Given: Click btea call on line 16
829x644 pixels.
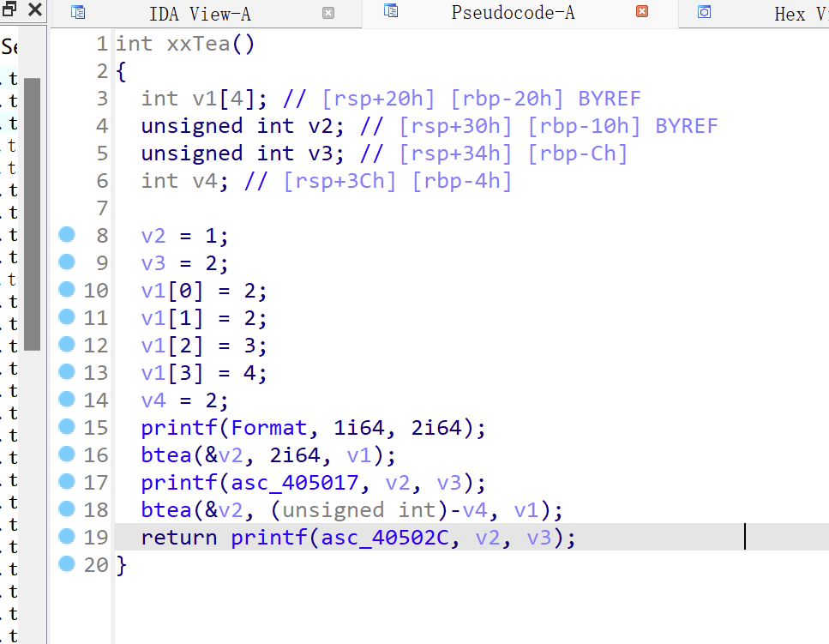Looking at the screenshot, I should pos(166,454).
